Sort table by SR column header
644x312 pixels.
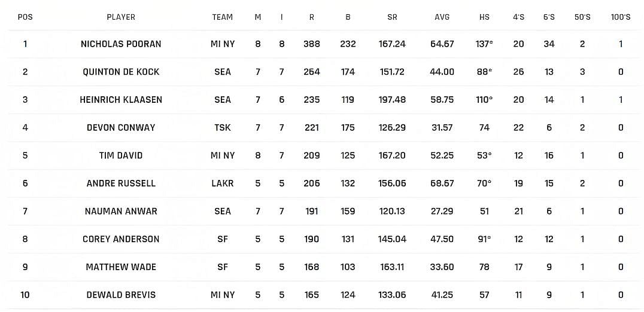pos(392,17)
